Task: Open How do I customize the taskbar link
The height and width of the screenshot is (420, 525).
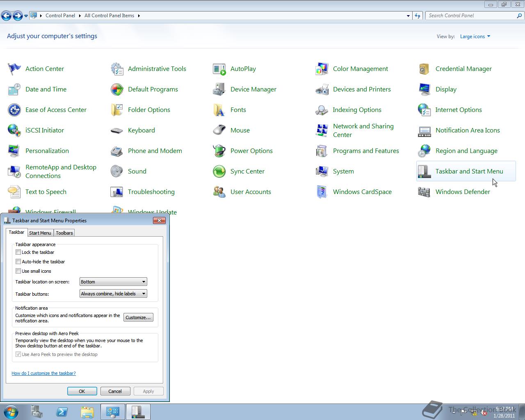Action: 43,373
